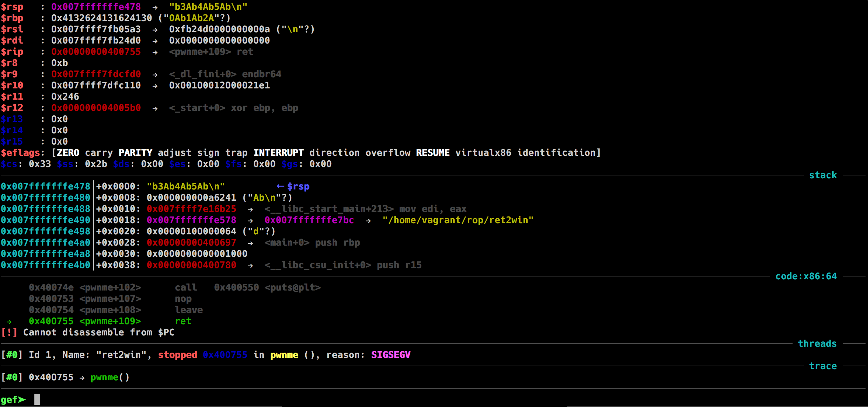Click the __libc_start_main+213 stack entry
This screenshot has height=407, width=868.
[x=329, y=209]
